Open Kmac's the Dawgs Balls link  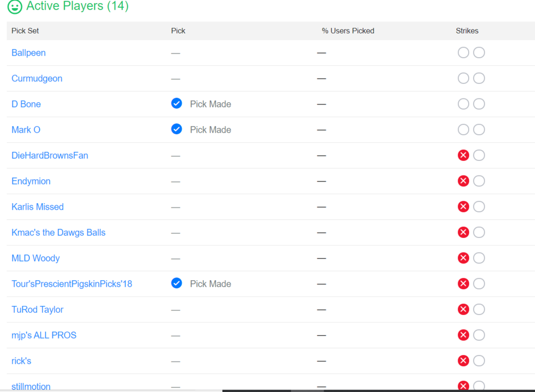(x=58, y=233)
